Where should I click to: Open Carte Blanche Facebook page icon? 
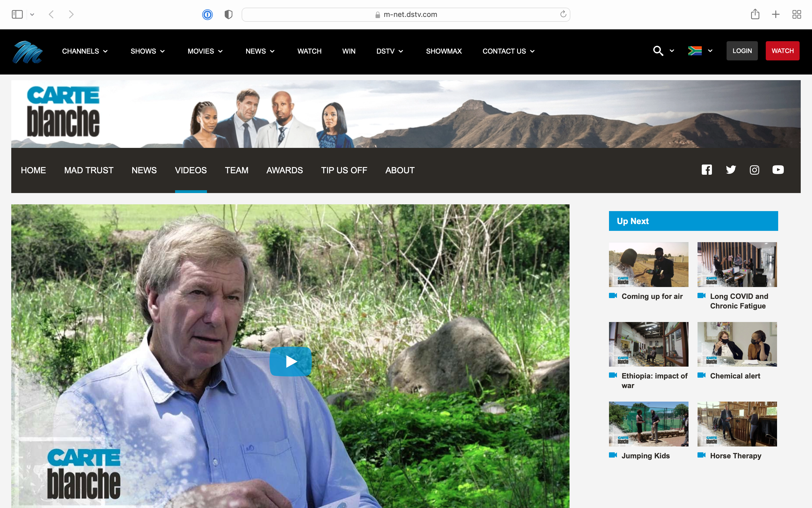[x=707, y=170]
